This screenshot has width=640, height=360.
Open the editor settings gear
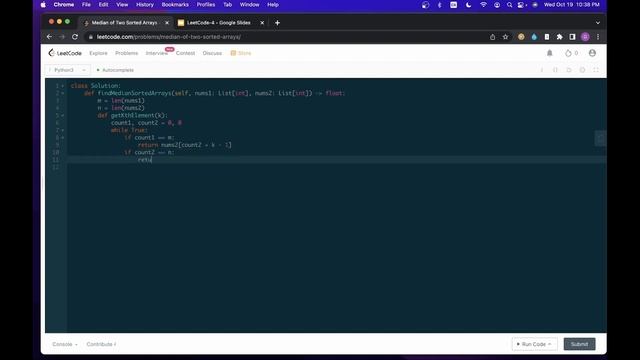point(582,70)
